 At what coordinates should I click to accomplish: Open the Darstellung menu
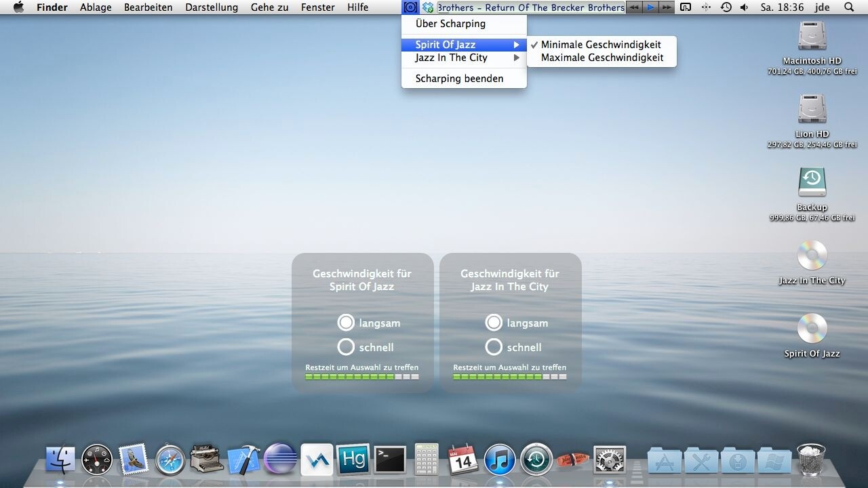212,7
